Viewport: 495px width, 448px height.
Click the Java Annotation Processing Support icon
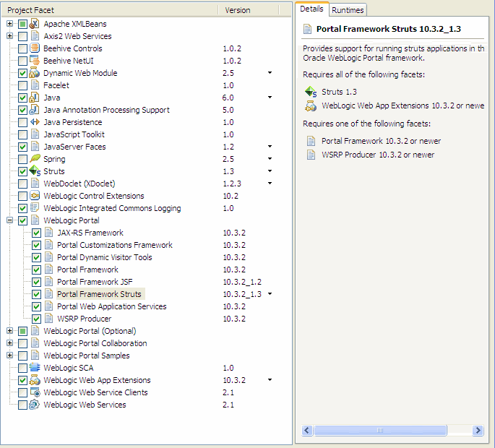pos(35,110)
